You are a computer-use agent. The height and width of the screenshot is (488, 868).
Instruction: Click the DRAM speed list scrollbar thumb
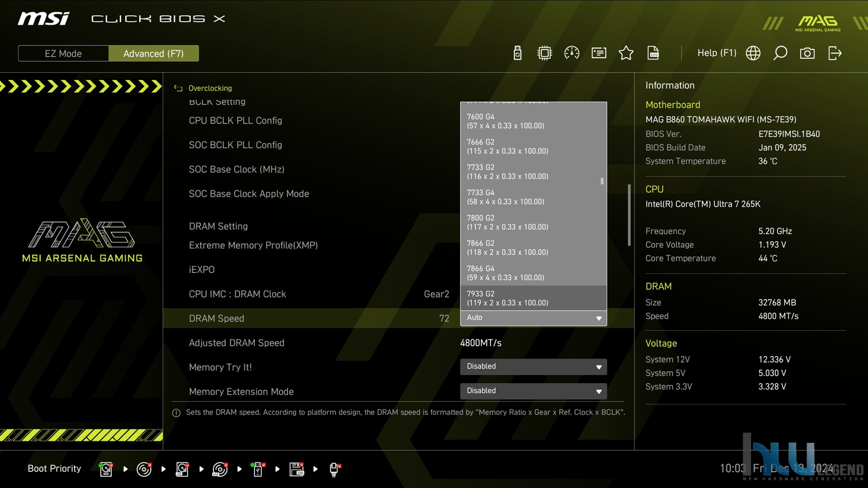click(x=602, y=181)
